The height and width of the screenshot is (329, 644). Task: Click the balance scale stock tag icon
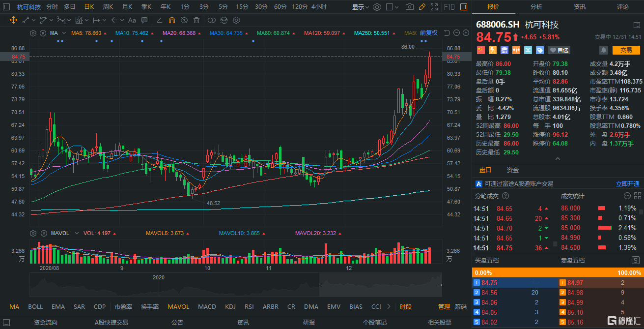[x=516, y=50]
